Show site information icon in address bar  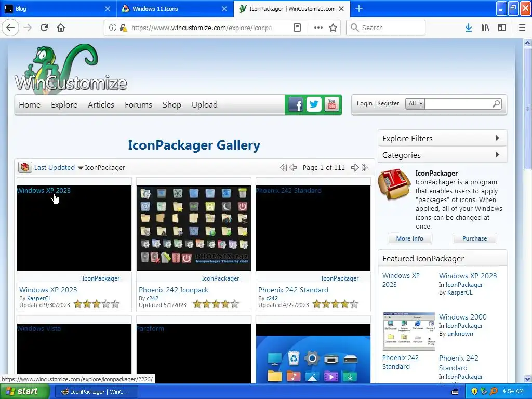112,28
